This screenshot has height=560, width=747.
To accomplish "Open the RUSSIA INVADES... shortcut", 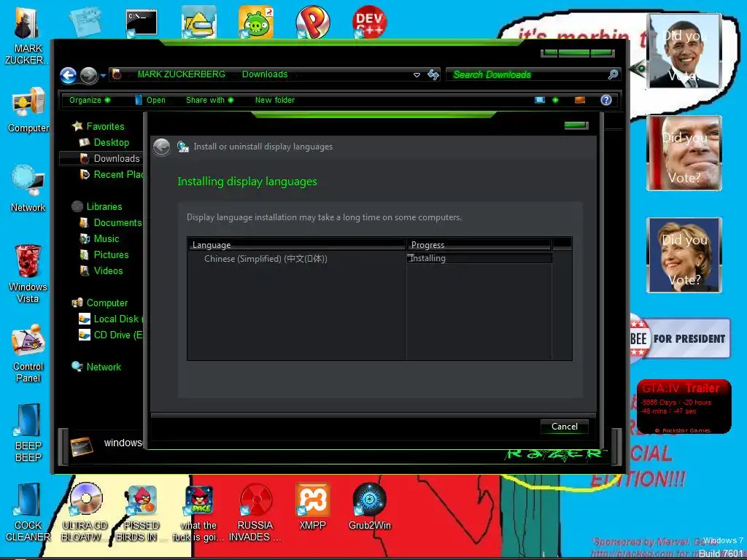I will (255, 513).
